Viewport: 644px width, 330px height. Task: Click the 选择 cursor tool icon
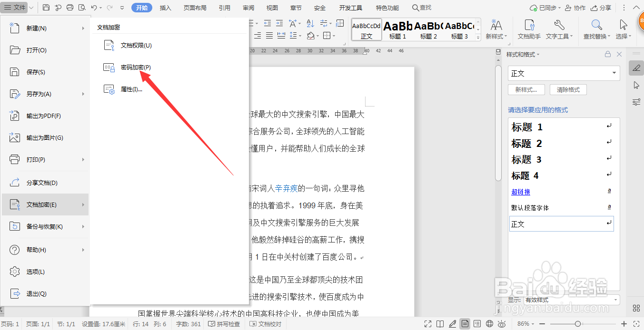click(x=623, y=30)
